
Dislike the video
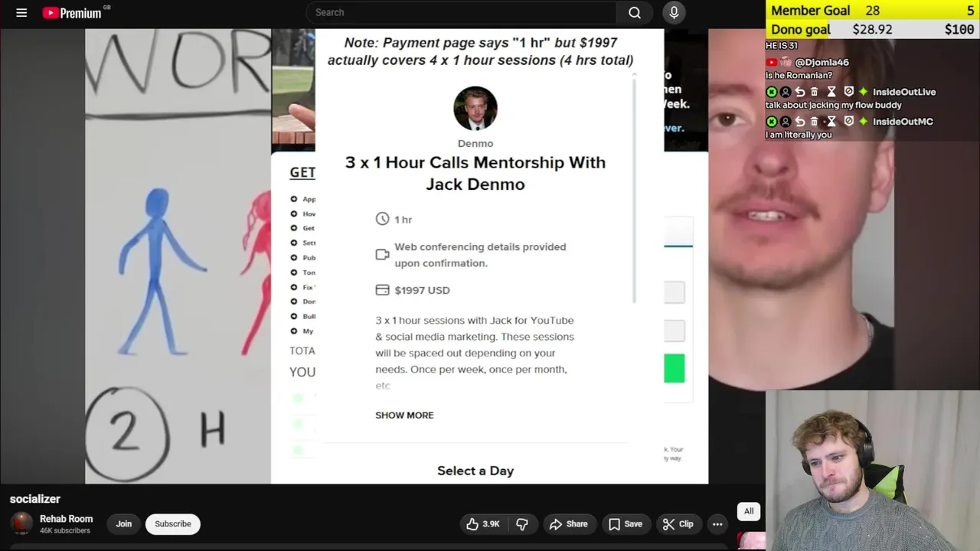[x=522, y=524]
